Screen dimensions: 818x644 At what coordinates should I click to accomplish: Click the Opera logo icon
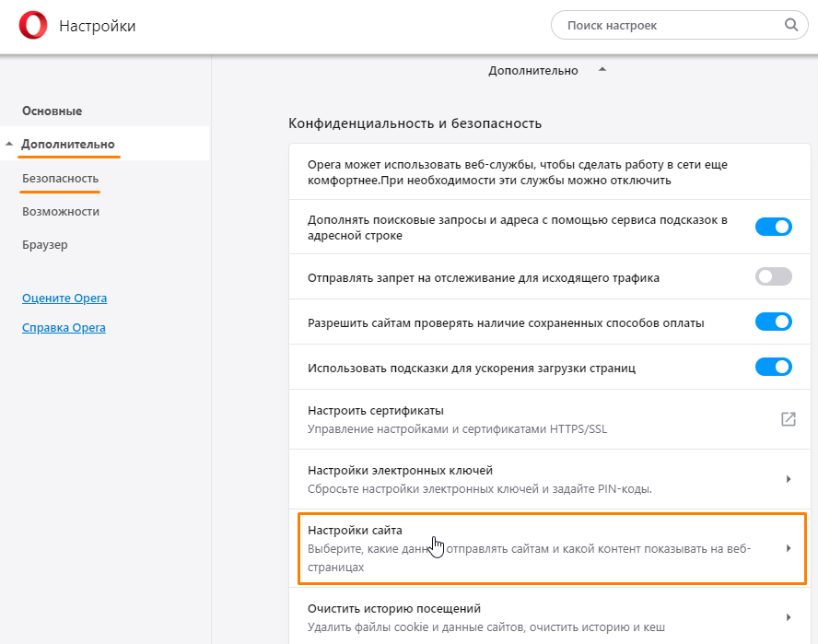click(29, 25)
